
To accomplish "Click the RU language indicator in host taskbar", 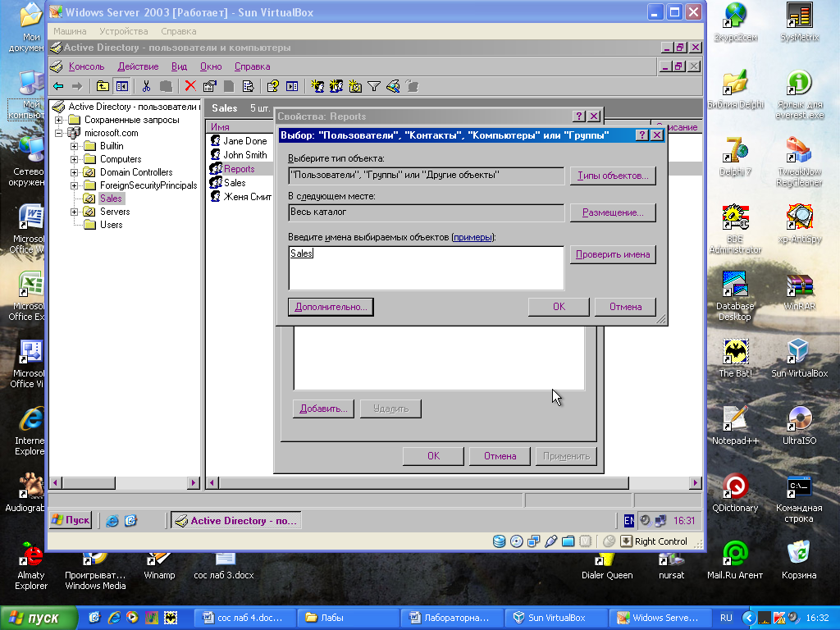I will point(727,618).
